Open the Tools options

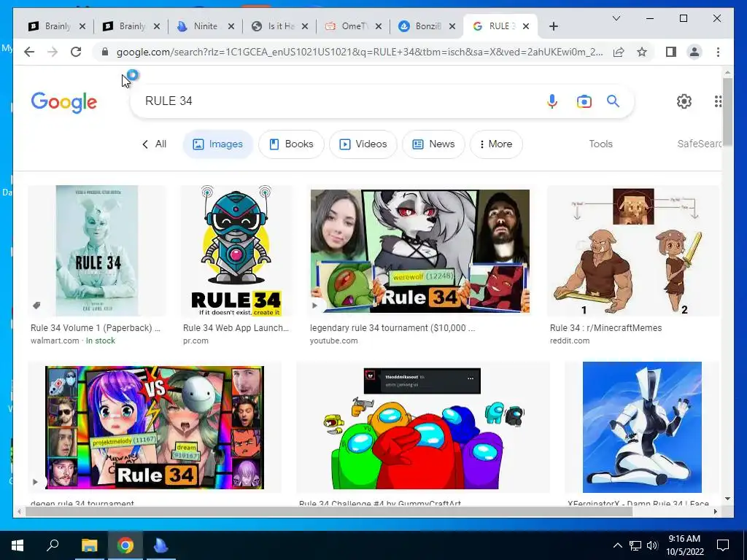[x=601, y=144]
